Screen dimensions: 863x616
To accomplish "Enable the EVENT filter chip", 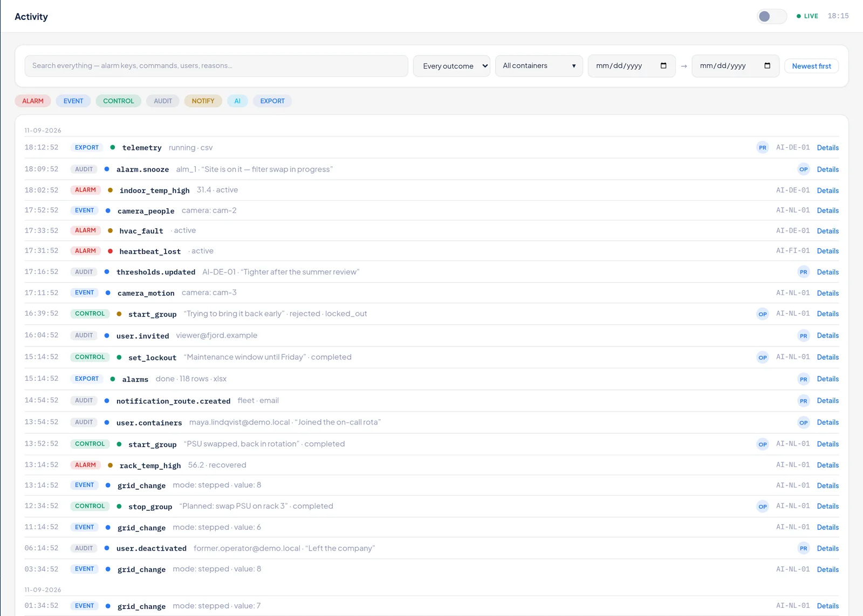I will tap(73, 101).
